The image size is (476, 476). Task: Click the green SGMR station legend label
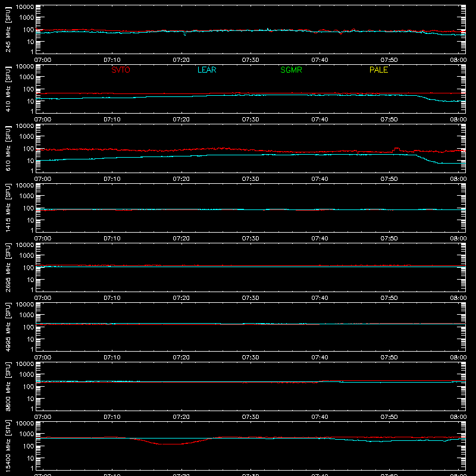[x=291, y=70]
